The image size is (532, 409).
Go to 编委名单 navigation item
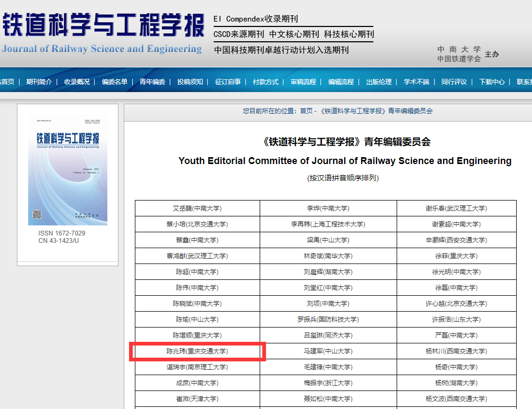pyautogui.click(x=115, y=82)
